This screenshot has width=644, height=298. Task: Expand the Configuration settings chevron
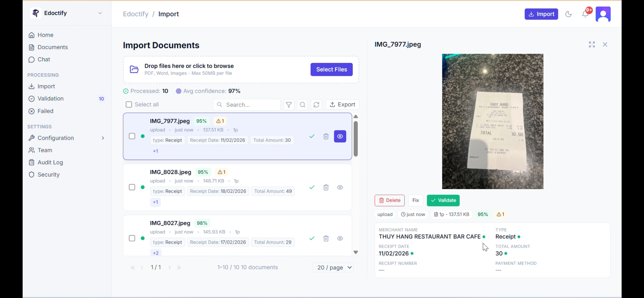(x=103, y=138)
